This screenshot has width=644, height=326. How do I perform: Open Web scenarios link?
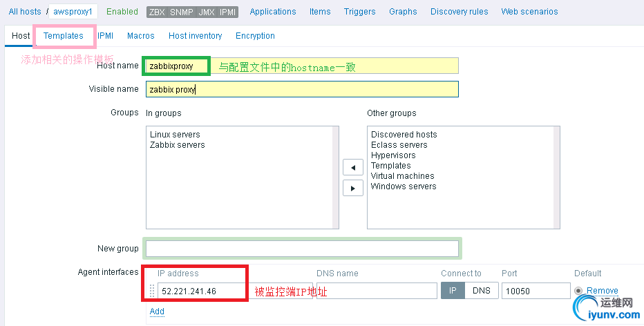coord(529,12)
